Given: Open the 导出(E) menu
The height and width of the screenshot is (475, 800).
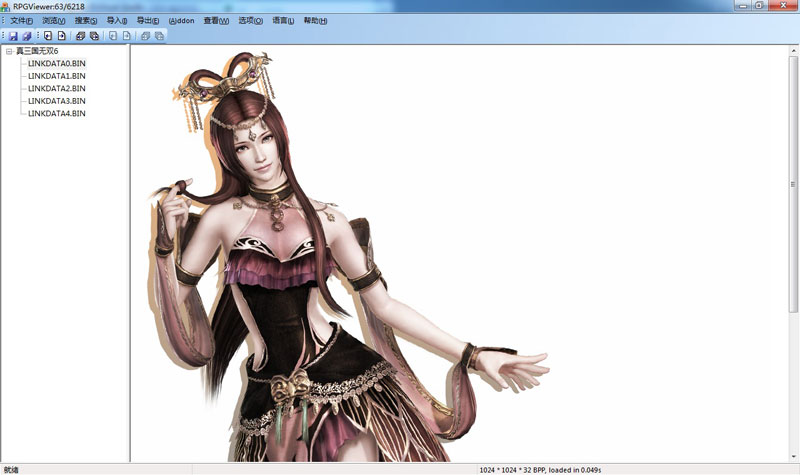Looking at the screenshot, I should pos(148,21).
